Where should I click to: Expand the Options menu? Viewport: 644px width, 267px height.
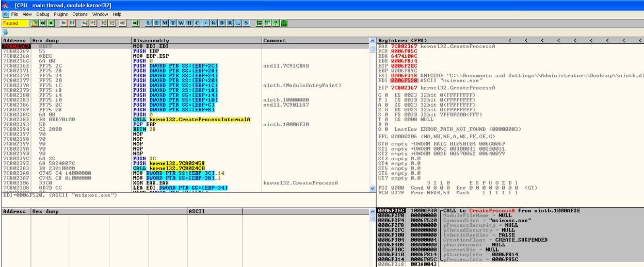[79, 14]
